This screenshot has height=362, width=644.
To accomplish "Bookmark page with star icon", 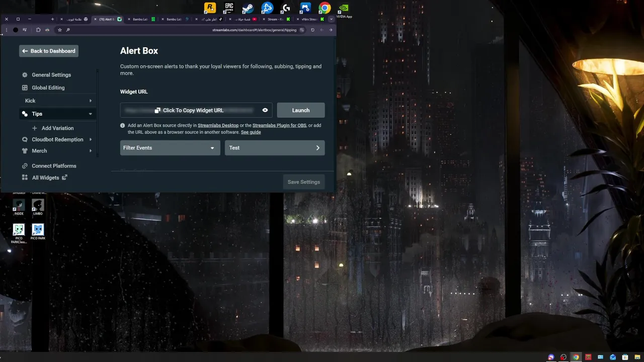I will [x=60, y=30].
